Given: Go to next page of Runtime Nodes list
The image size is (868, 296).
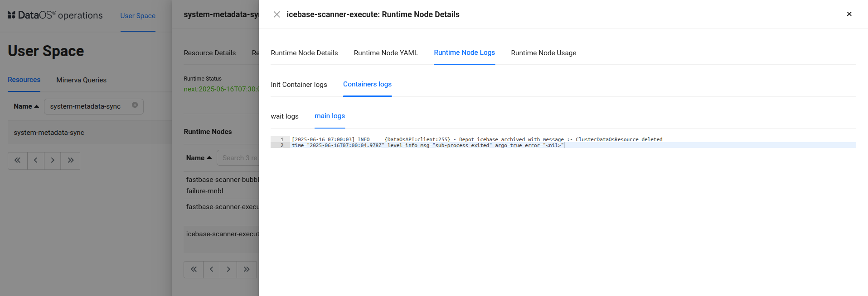Looking at the screenshot, I should click(x=228, y=269).
